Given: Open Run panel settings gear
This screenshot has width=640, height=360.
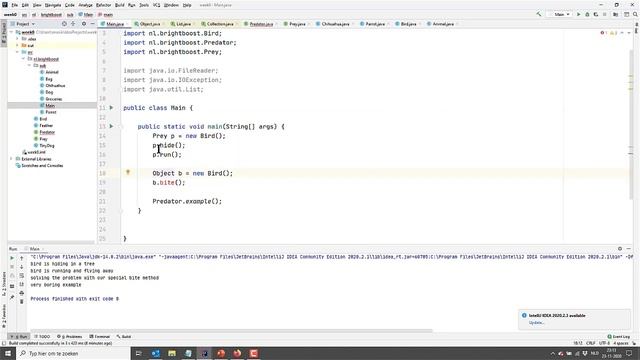Looking at the screenshot, I should tap(620, 249).
